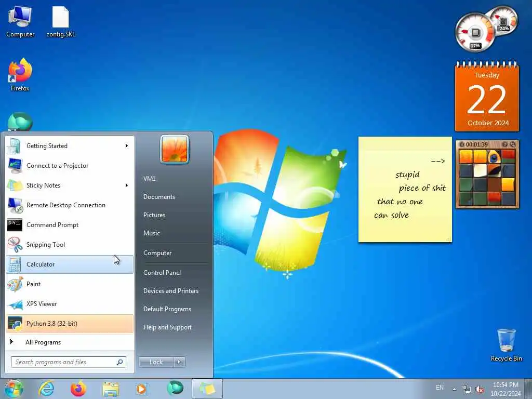Launch Command Prompt
The image size is (532, 399).
pyautogui.click(x=70, y=224)
